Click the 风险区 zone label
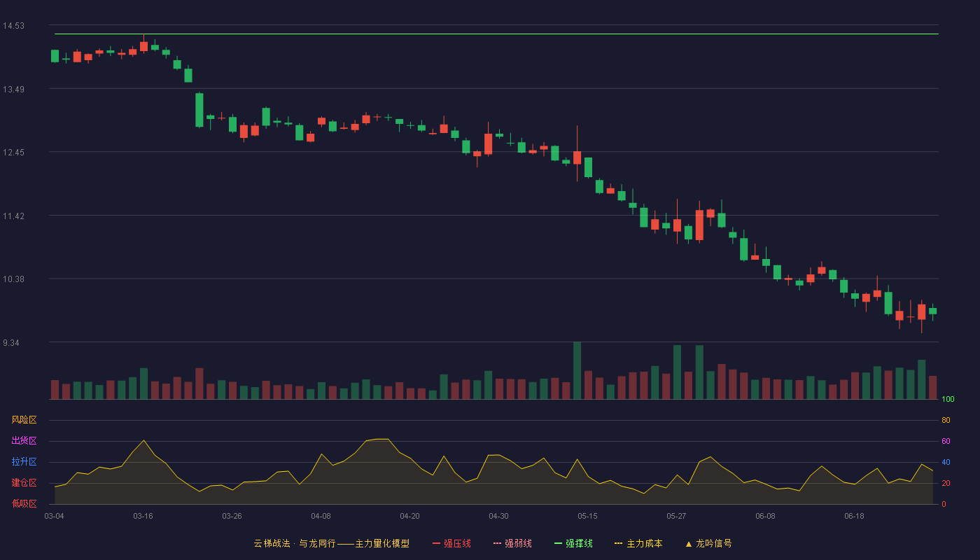This screenshot has width=980, height=560. pyautogui.click(x=24, y=420)
